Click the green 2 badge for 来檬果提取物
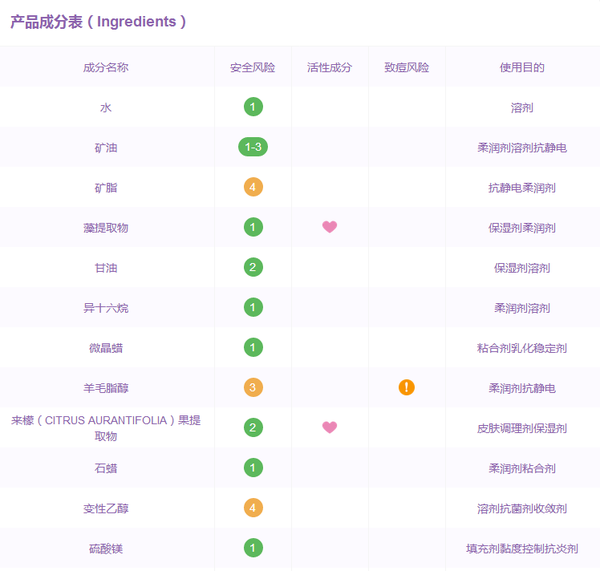The image size is (600, 571). click(x=253, y=427)
